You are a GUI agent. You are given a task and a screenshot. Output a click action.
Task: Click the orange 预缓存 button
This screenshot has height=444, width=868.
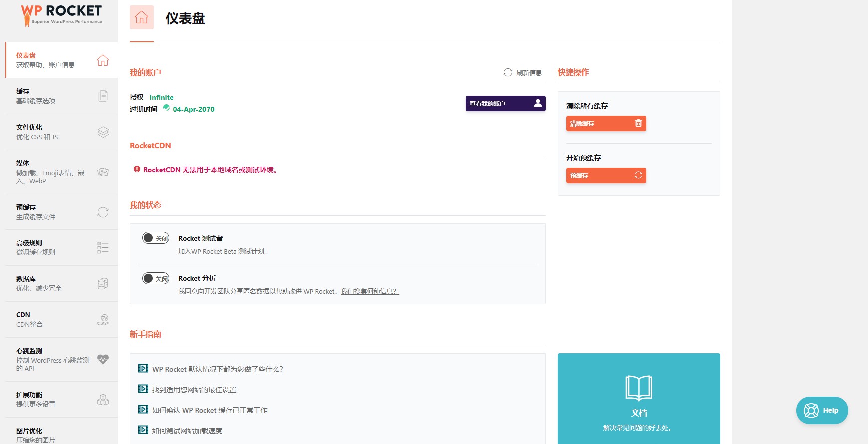click(x=606, y=175)
